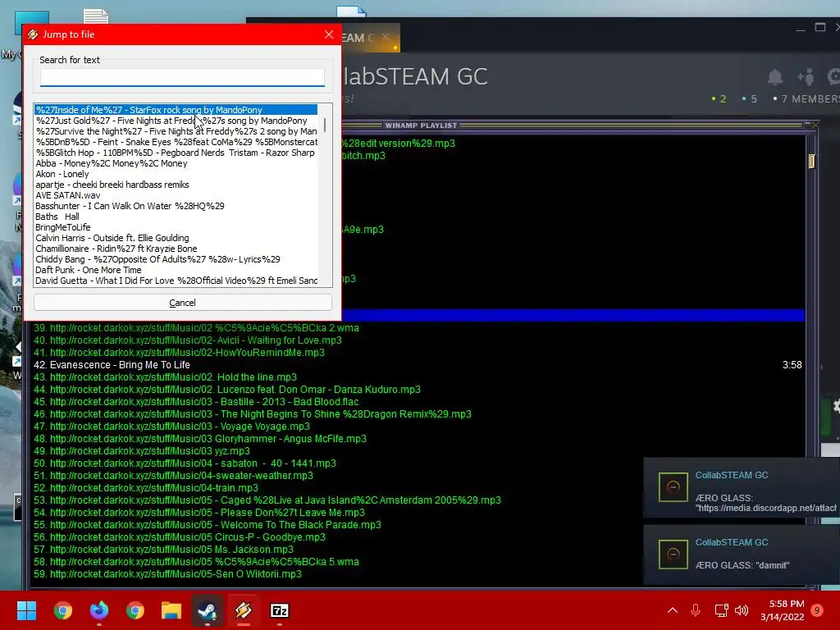Open the volume tray icon

(742, 610)
